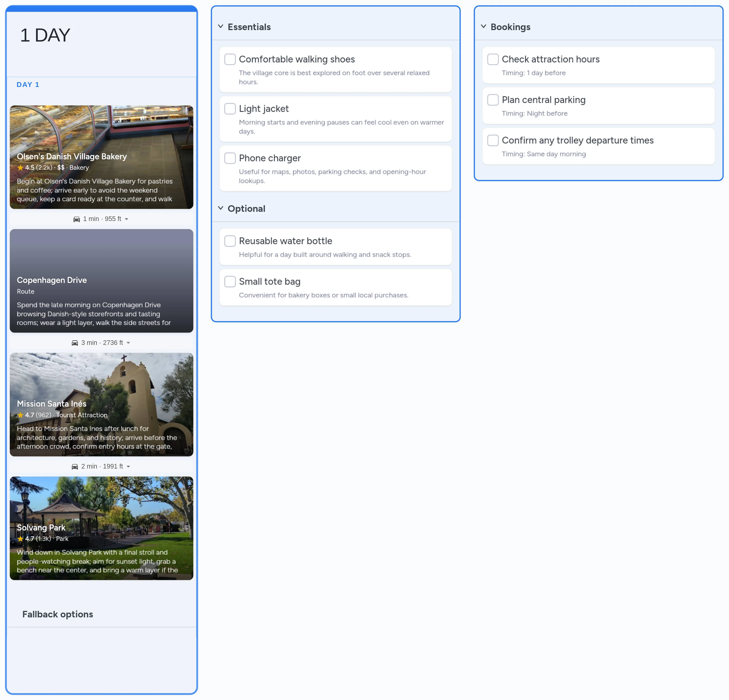The height and width of the screenshot is (700, 729).
Task: Check off Comfortable walking shoes
Action: (x=230, y=59)
